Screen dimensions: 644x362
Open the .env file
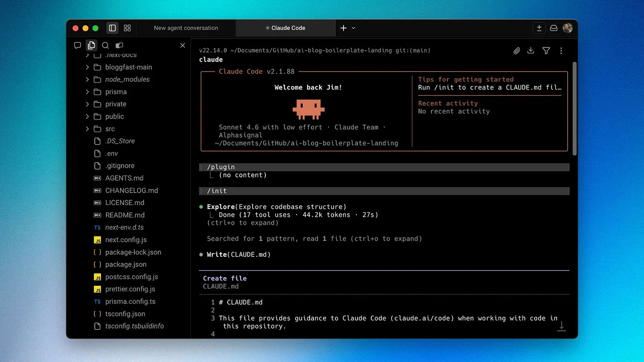tap(112, 153)
